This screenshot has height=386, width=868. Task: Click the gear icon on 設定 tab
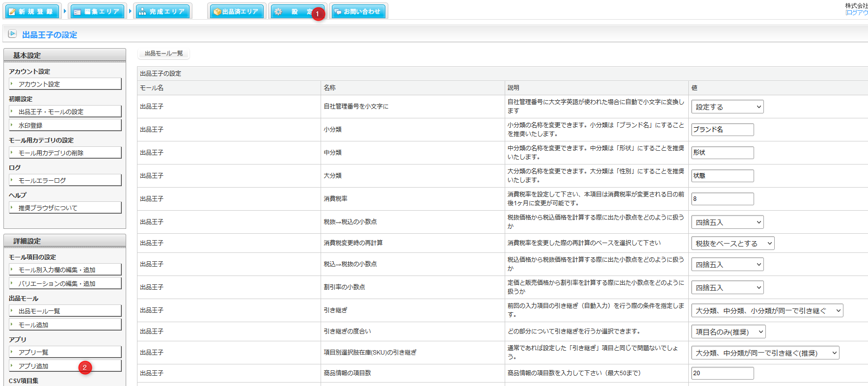click(x=278, y=11)
